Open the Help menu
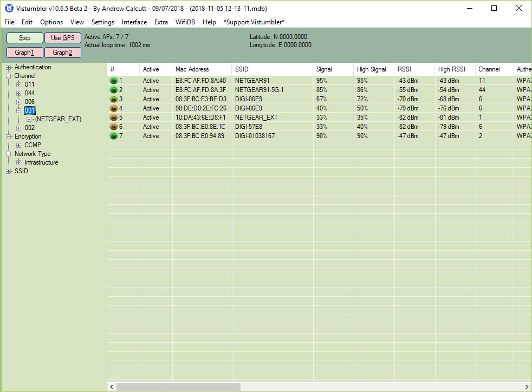 209,22
